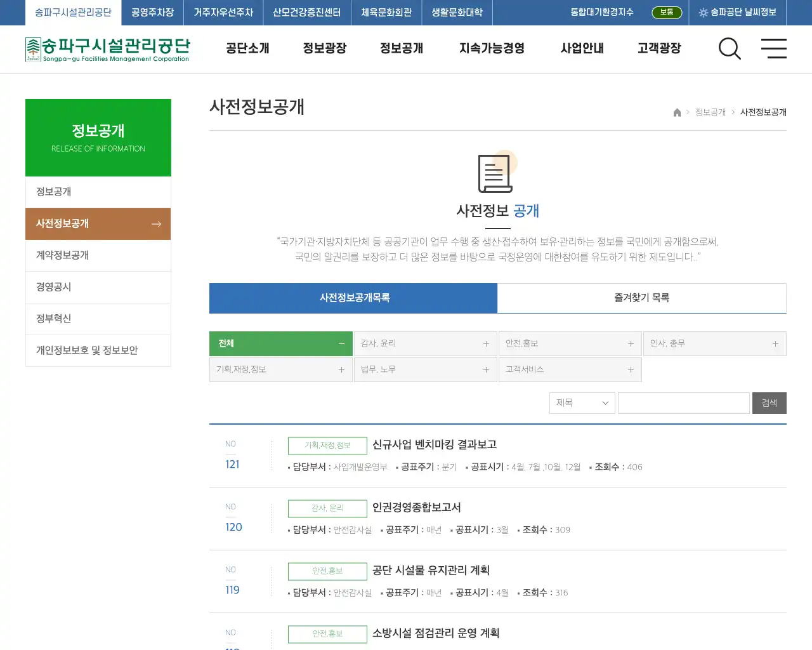Expand the 감사, 윤리 category filter

[486, 343]
